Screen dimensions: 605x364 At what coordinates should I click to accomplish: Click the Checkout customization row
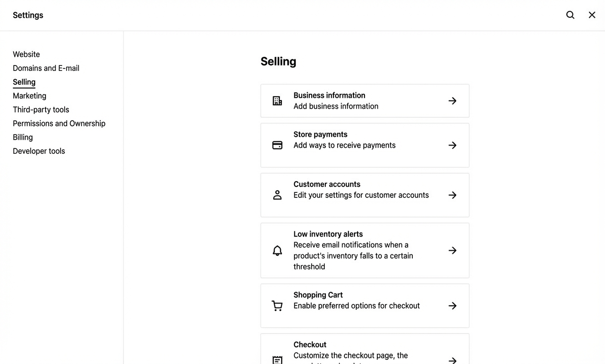tap(364, 350)
